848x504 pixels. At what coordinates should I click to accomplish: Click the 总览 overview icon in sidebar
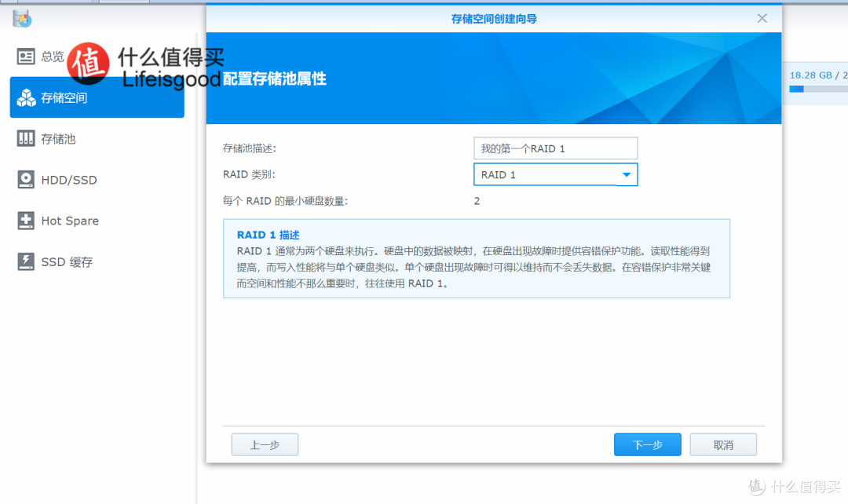(x=26, y=57)
